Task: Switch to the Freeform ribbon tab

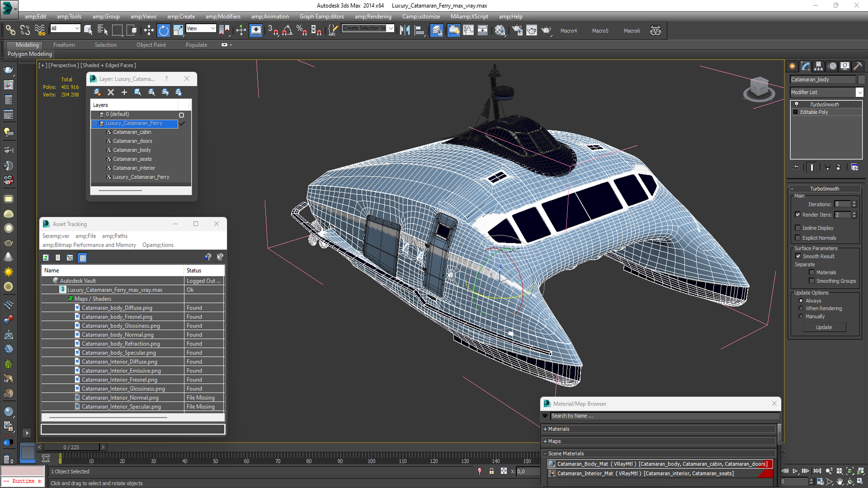Action: 64,45
